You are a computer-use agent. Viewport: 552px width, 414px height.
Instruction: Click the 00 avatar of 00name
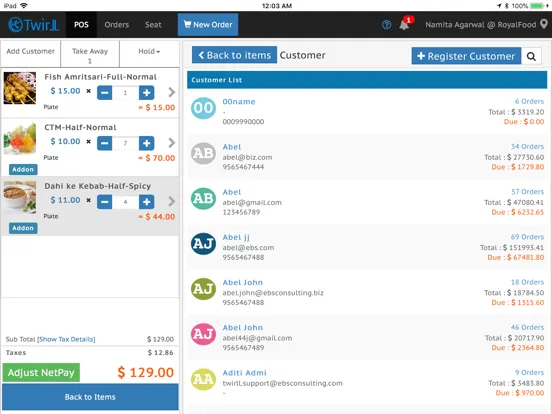pyautogui.click(x=203, y=108)
